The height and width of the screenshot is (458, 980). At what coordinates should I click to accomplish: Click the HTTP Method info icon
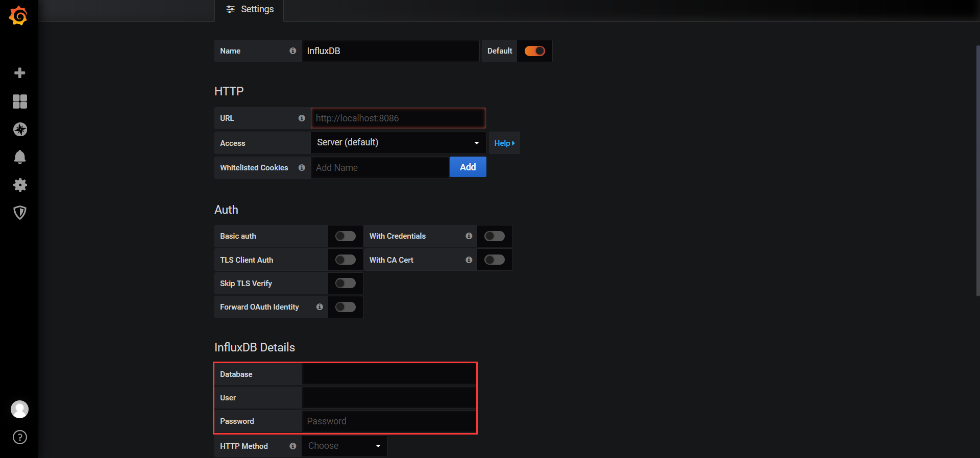click(293, 446)
